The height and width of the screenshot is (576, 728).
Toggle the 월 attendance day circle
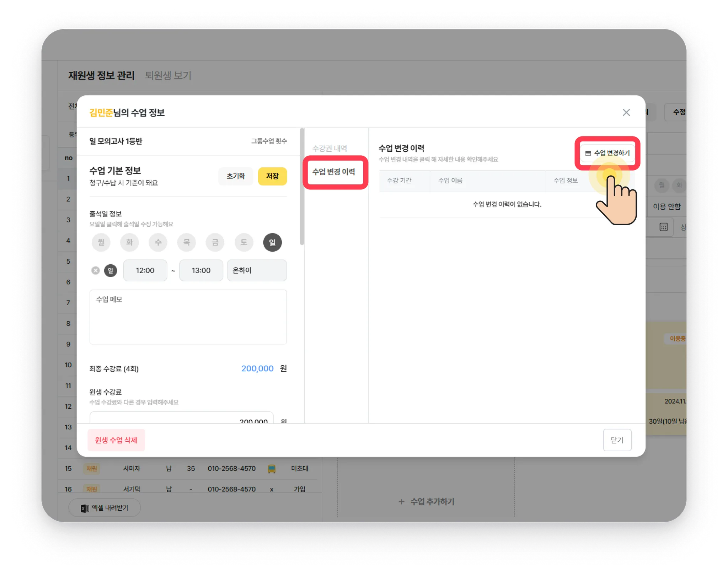[x=101, y=242]
